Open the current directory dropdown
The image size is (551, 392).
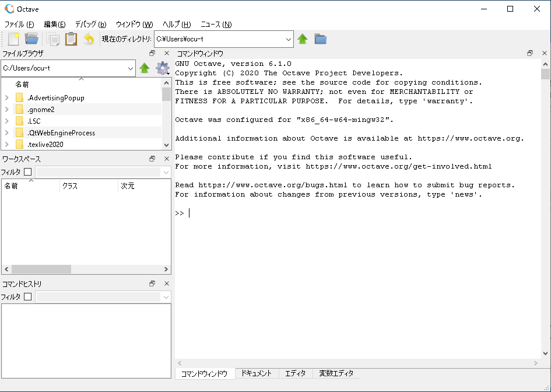point(289,39)
